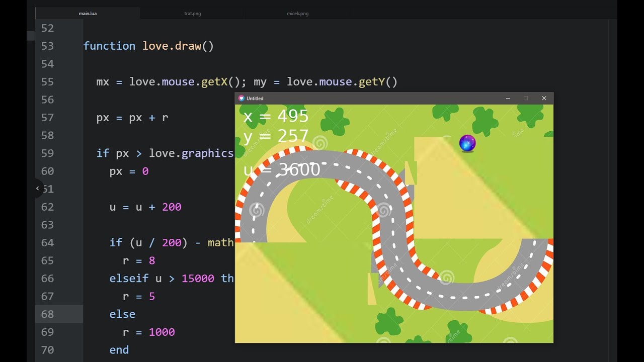
Task: Click line number 55 in the gutter
Action: tap(47, 81)
